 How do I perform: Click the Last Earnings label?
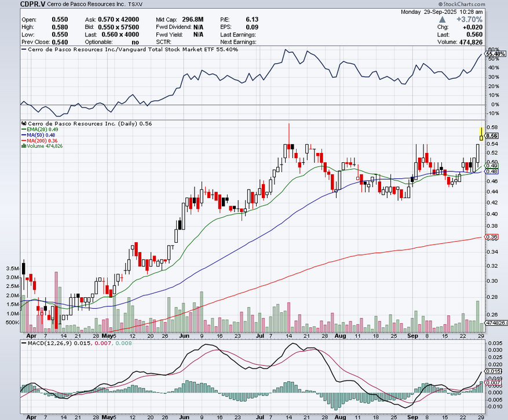coord(238,35)
